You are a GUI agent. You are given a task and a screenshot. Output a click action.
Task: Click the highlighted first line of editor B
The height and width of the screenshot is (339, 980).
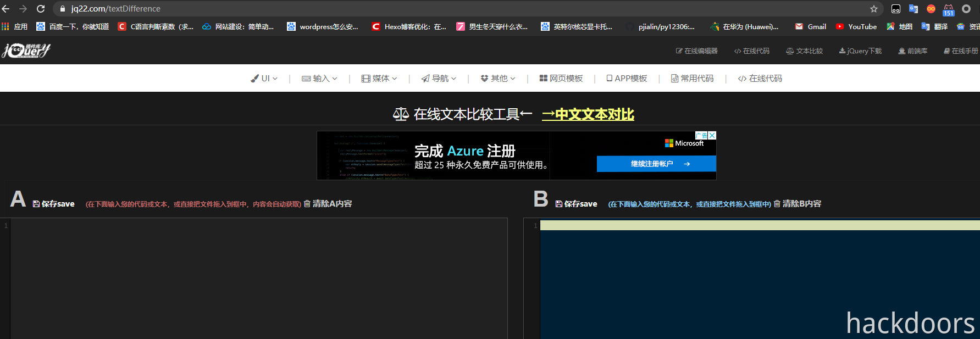coord(760,225)
